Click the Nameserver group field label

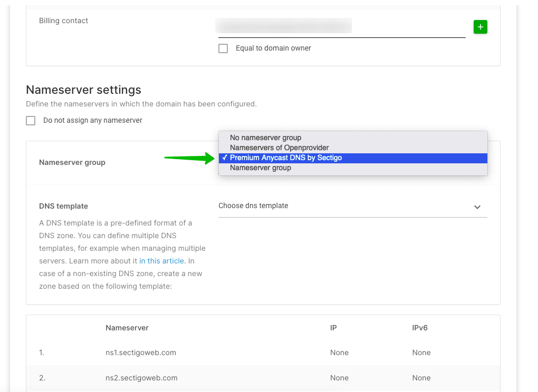72,162
